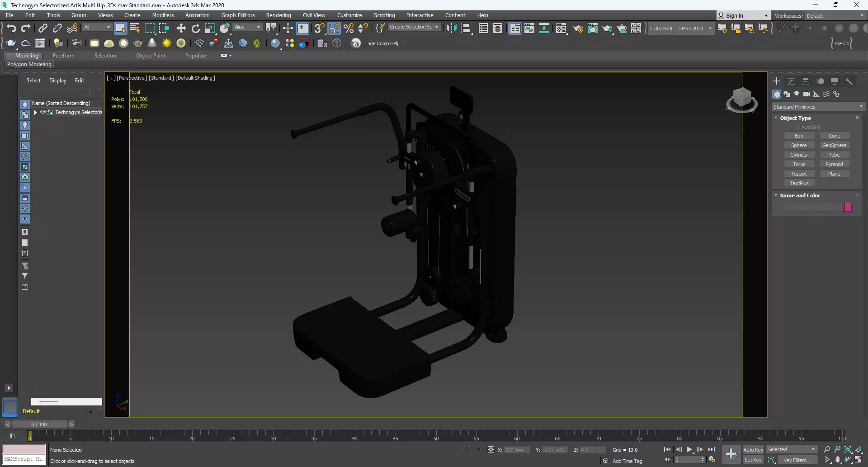868x467 pixels.
Task: Switch to the Freeform ribbon tab
Action: (64, 56)
